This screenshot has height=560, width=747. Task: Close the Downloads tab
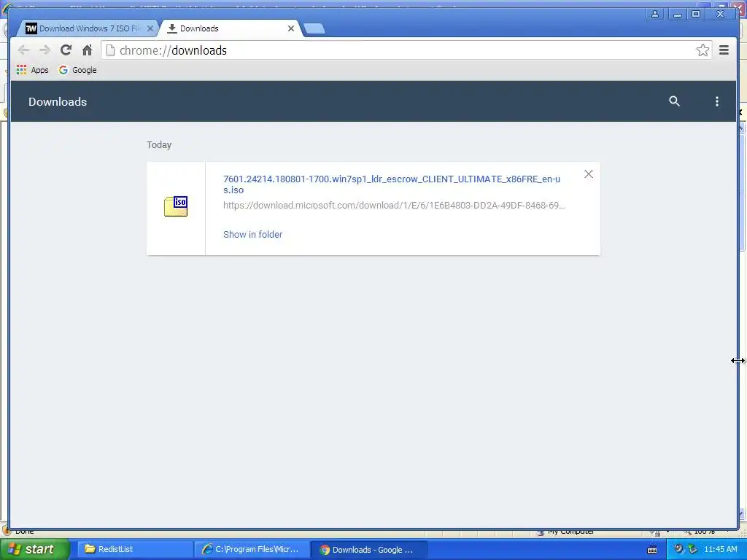click(291, 28)
